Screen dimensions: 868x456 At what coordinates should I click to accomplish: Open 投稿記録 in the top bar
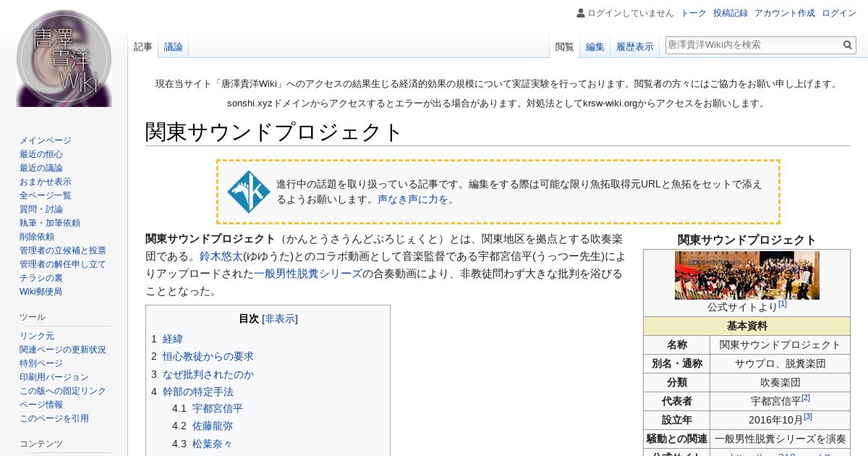[x=731, y=13]
